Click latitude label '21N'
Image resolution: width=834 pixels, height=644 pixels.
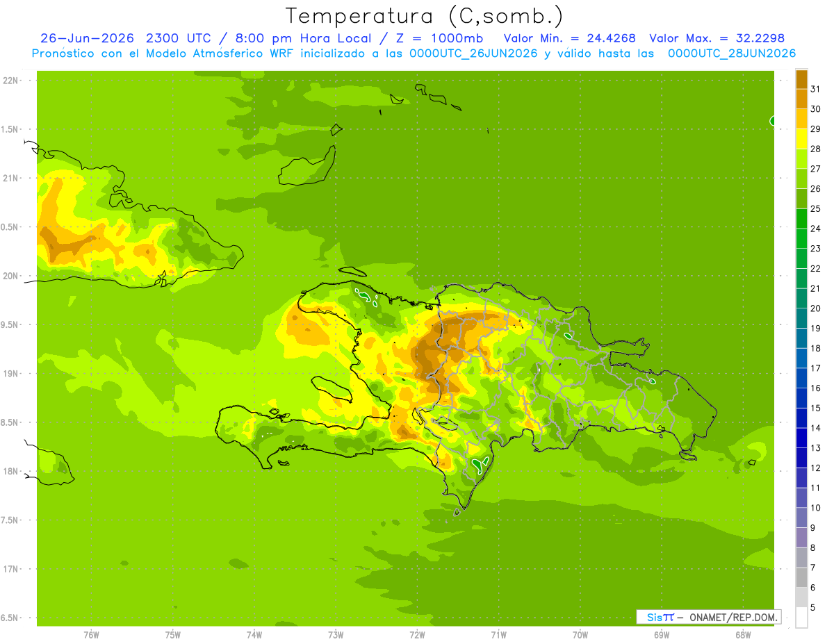[x=10, y=178]
